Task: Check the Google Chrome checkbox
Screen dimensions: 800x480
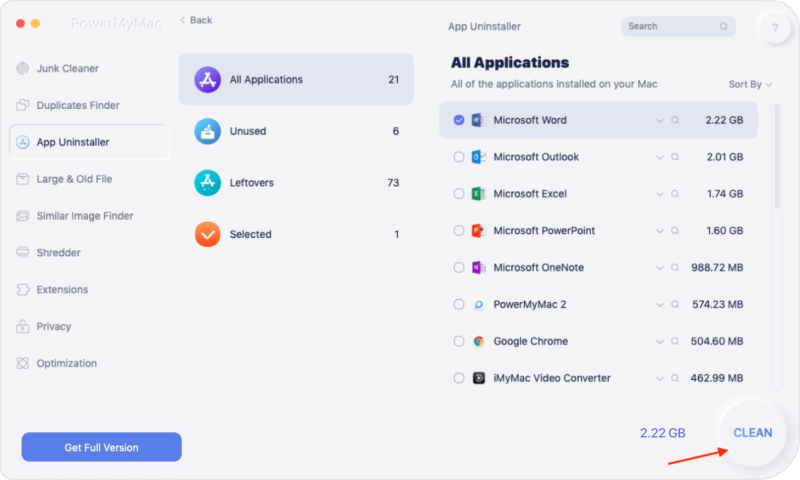Action: pos(459,341)
